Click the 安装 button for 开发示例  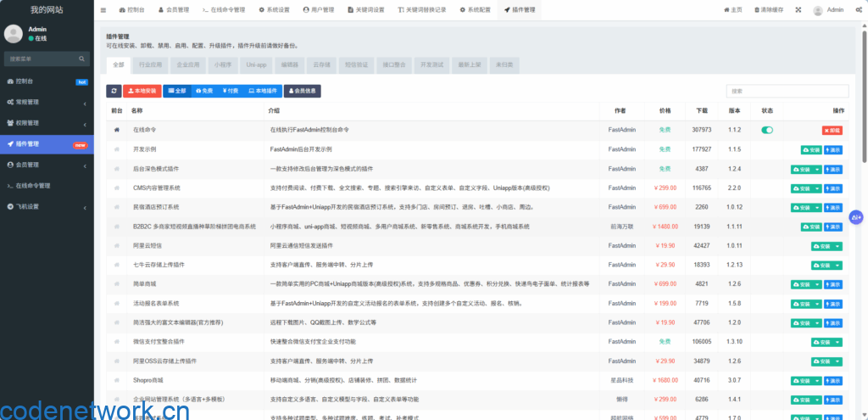[x=811, y=149]
